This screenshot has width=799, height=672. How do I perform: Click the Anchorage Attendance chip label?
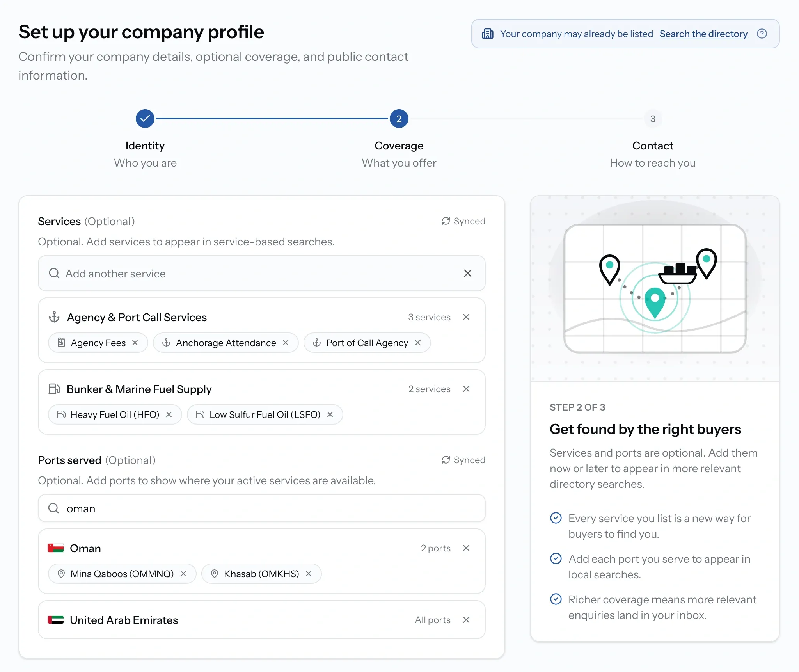(x=226, y=343)
